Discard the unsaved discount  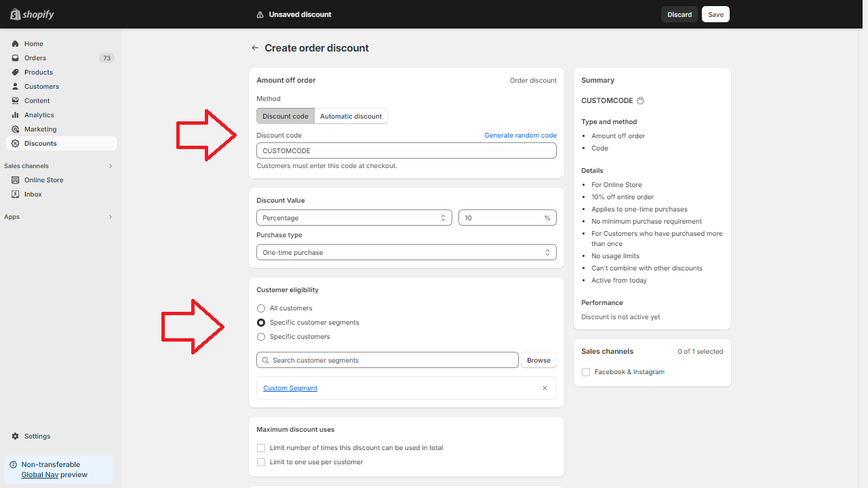click(679, 14)
